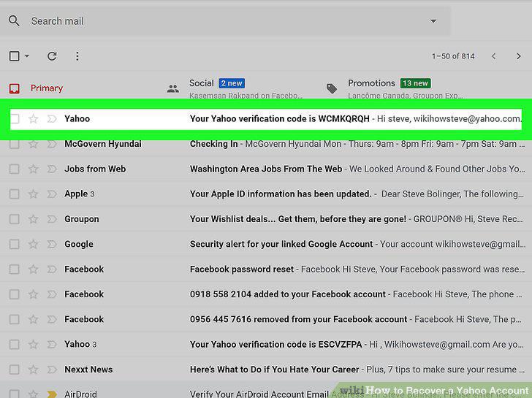Star the 0956 445 7616 Facebook email
532x398 pixels.
[x=33, y=319]
